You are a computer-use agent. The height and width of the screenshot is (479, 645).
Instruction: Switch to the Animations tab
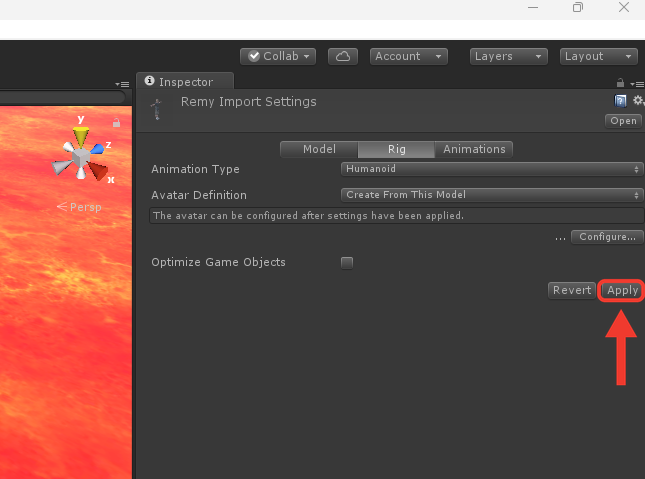[x=474, y=149]
